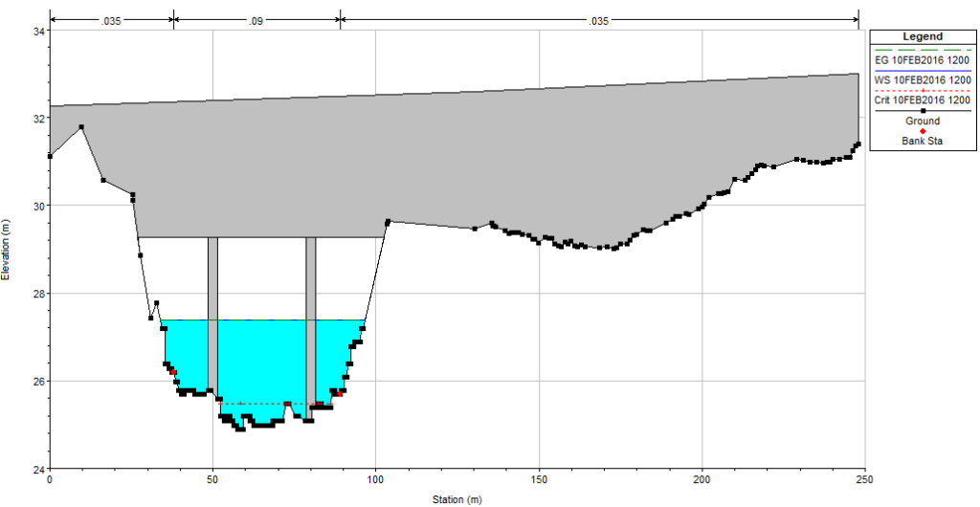This screenshot has height=507, width=980.
Task: Click the blue WS line sample in legend
Action: [923, 71]
